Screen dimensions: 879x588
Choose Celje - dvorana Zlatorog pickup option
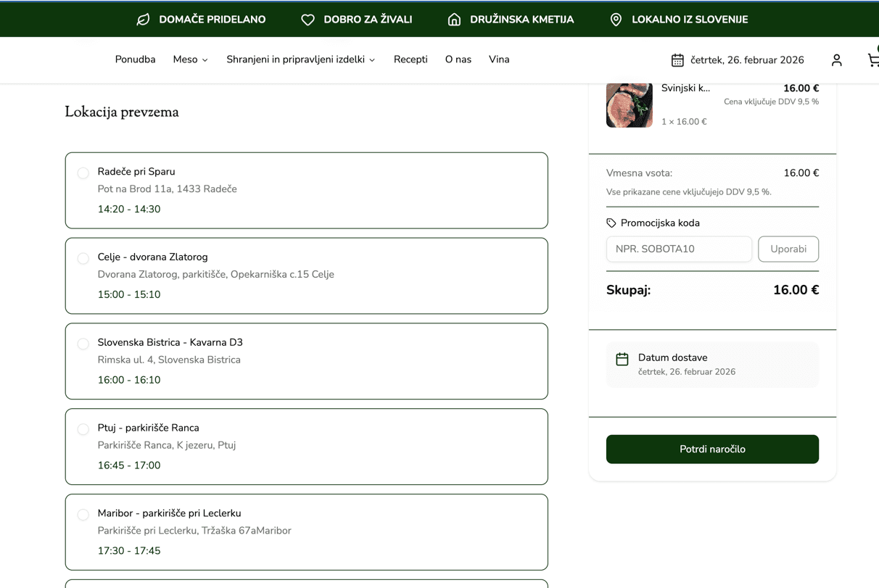point(83,258)
